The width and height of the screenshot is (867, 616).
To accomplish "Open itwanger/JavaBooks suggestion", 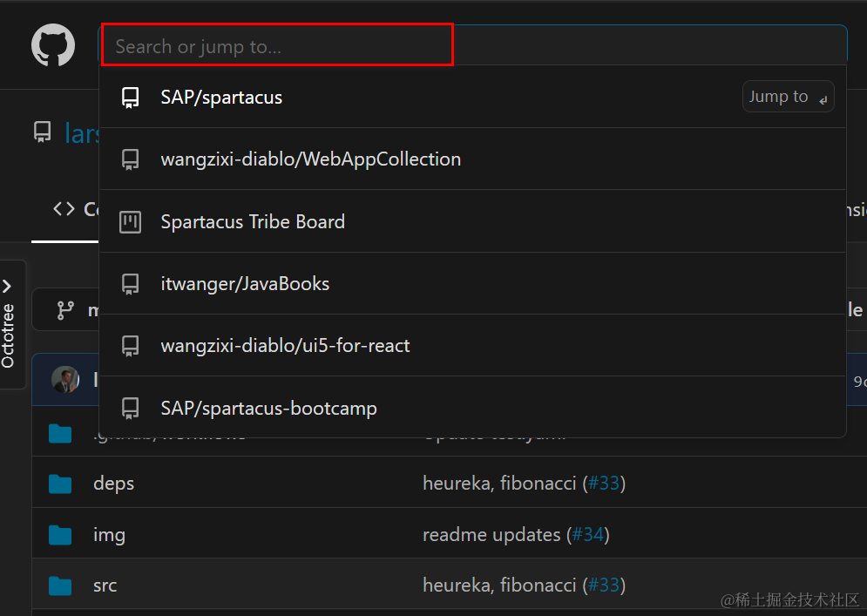I will [473, 284].
